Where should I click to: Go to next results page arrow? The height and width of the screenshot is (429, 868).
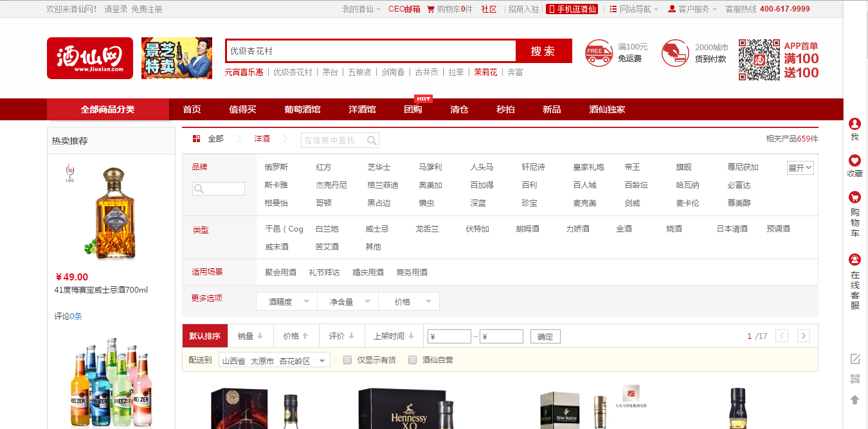click(803, 336)
